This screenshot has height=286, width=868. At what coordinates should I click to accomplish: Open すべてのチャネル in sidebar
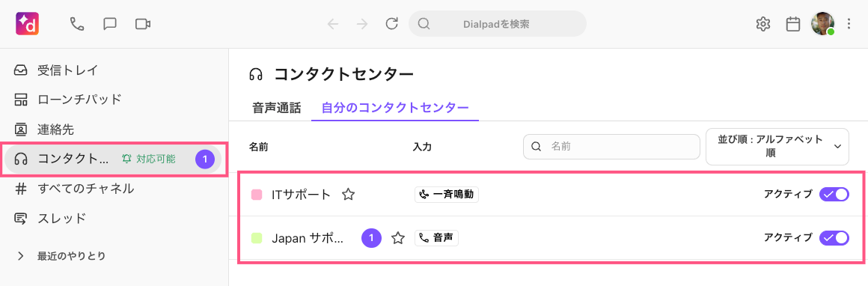click(x=86, y=189)
